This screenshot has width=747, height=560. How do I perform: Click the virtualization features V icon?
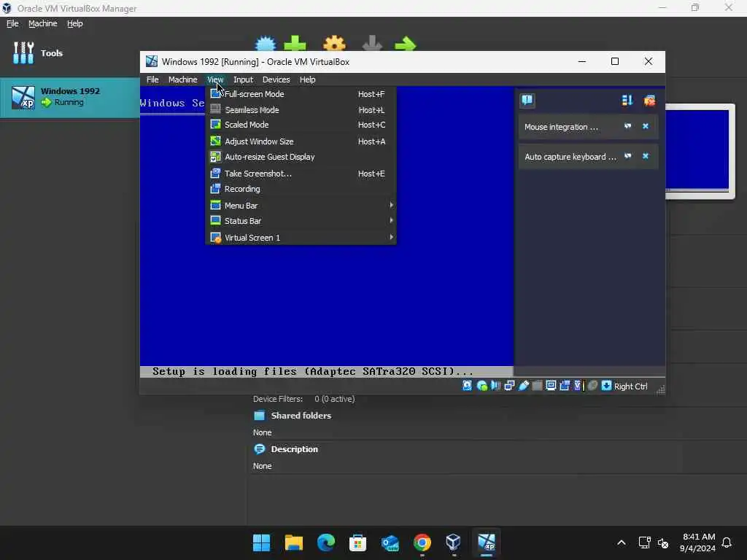578,386
